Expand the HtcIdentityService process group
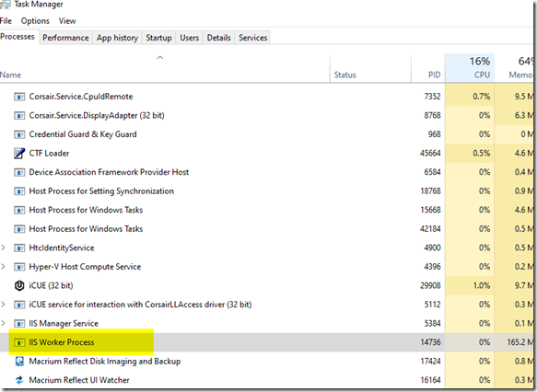The width and height of the screenshot is (537, 392). click(4, 248)
